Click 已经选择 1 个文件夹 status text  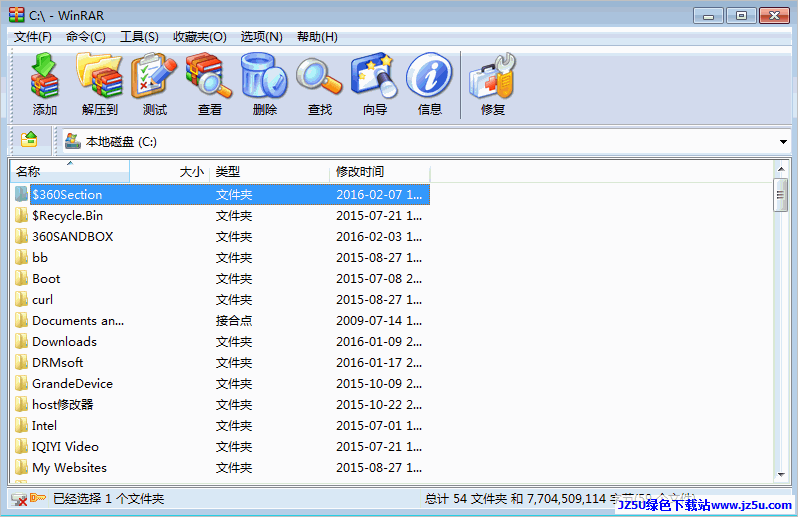(108, 499)
